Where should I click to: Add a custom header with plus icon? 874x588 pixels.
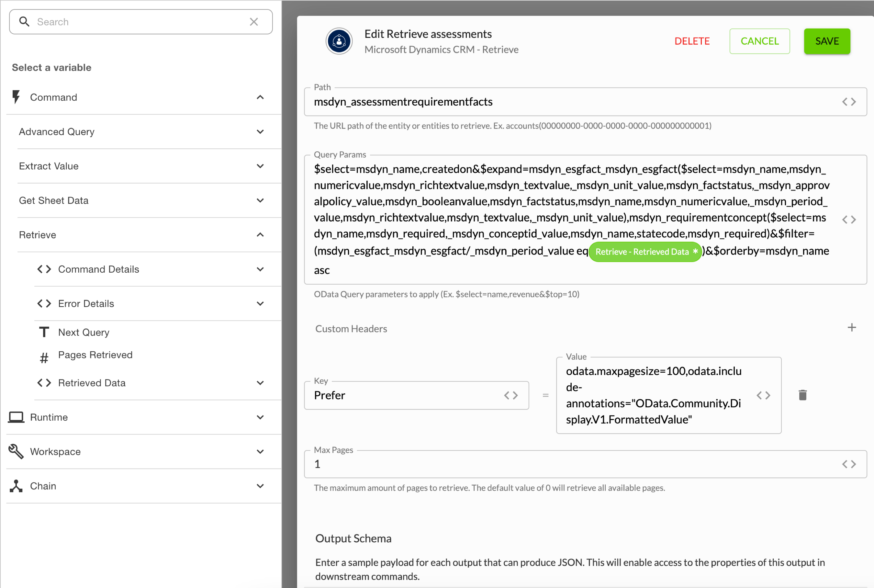click(852, 328)
